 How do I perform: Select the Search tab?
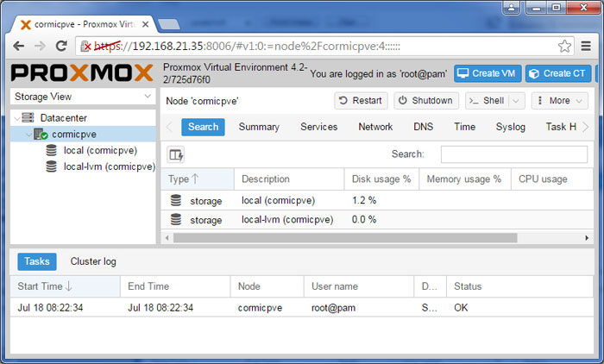pos(203,127)
